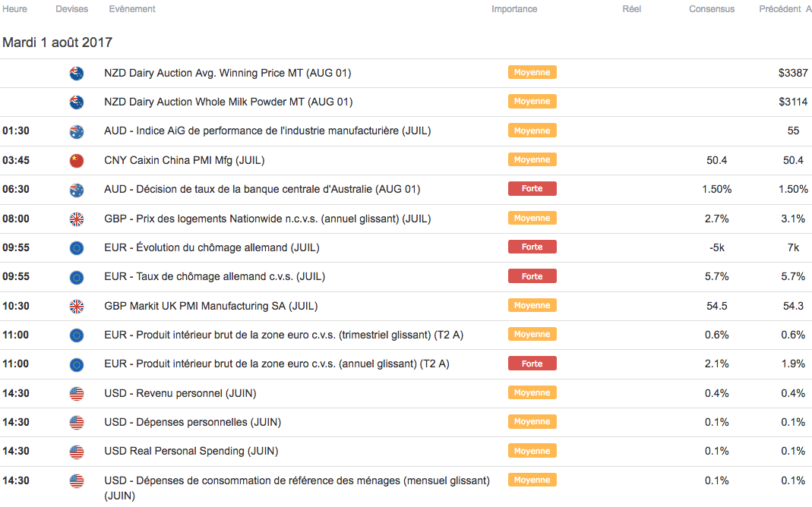Click the New Zealand flag beside Dairy Auction Avg. Winning Price
Image resolution: width=812 pixels, height=507 pixels.
click(x=77, y=74)
